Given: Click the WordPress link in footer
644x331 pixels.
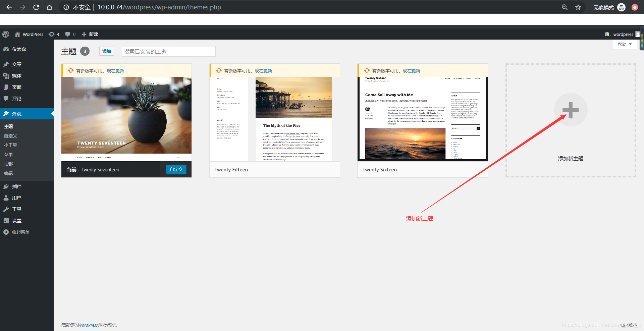Looking at the screenshot, I should [88, 325].
